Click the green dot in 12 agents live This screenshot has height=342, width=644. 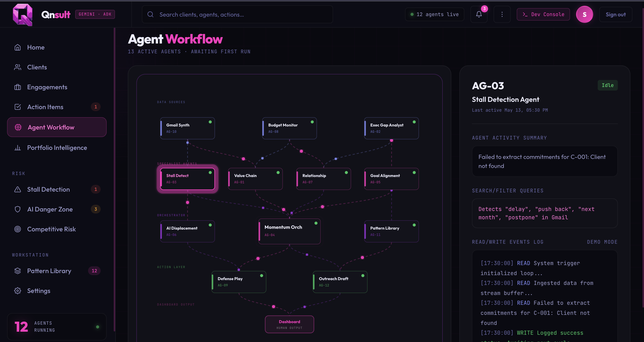412,14
